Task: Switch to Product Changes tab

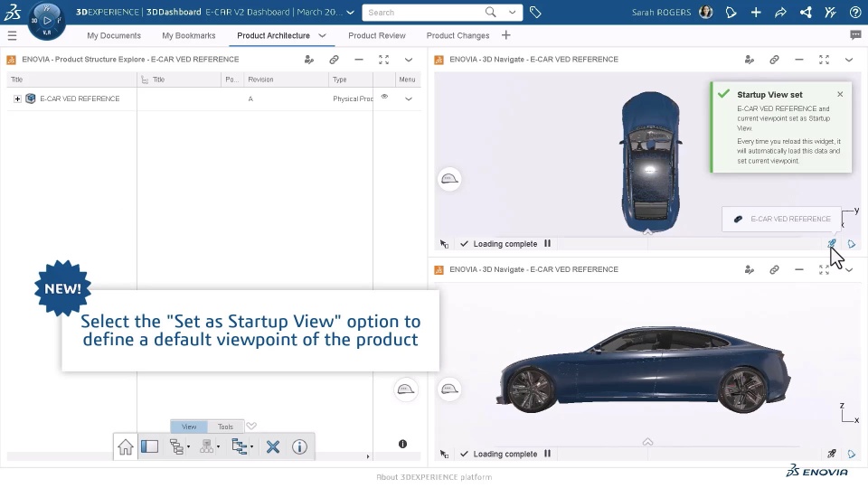Action: coord(458,35)
